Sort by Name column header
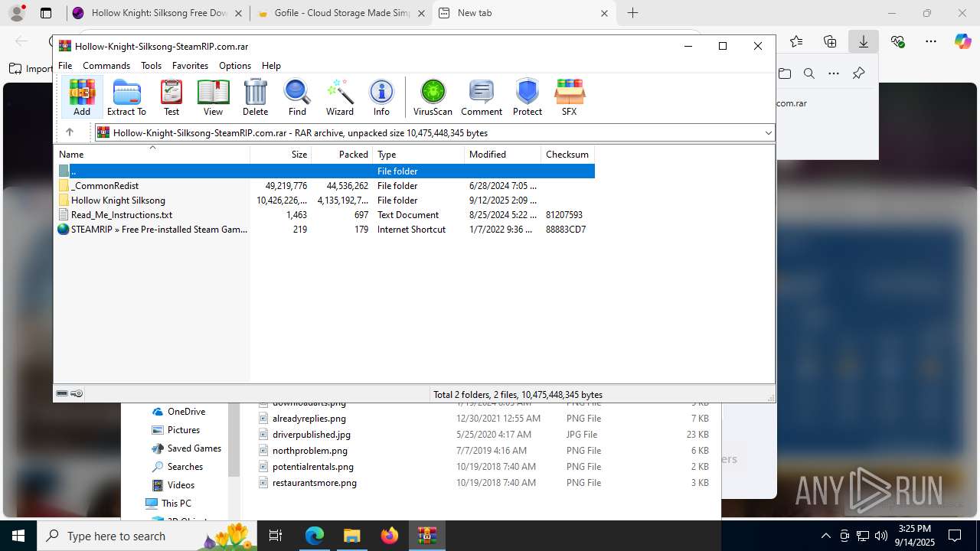 (152, 154)
